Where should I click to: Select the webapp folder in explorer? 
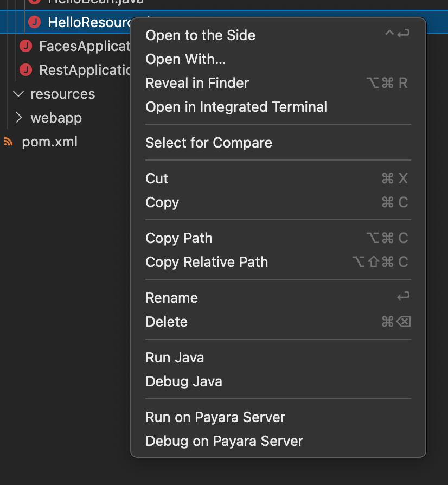point(56,118)
